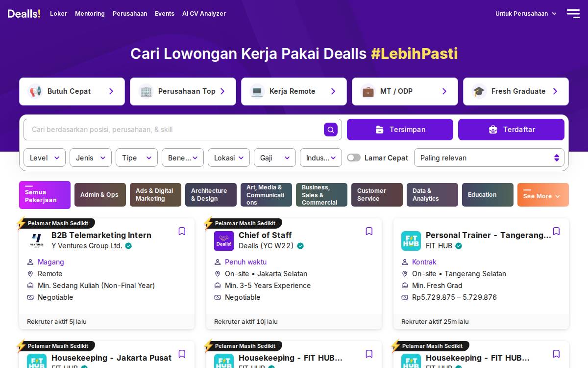588x368 pixels.
Task: Toggle the Lamar Cepat switch
Action: (x=354, y=158)
